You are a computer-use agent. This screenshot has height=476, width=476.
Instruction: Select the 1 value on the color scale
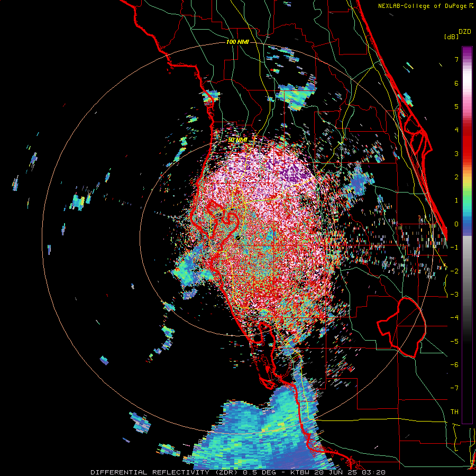(456, 200)
